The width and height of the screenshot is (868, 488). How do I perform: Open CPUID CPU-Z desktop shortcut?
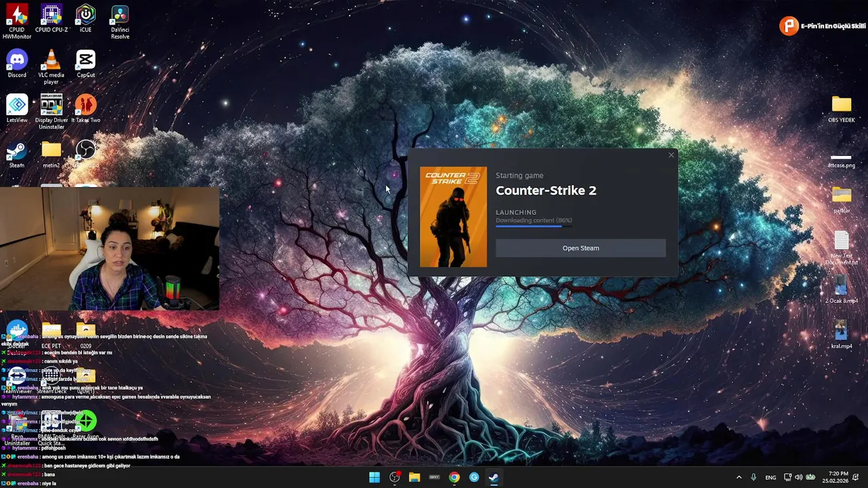[52, 18]
